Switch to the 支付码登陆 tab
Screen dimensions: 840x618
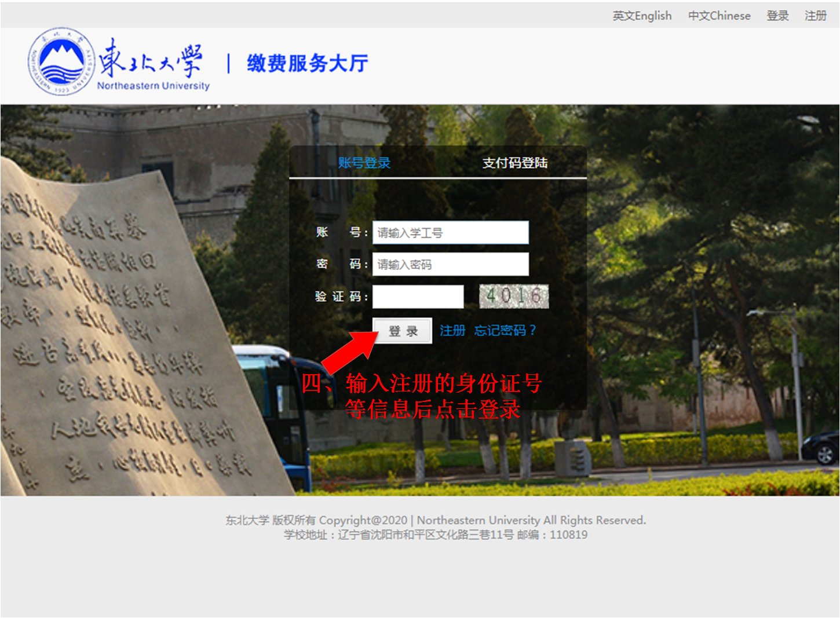[514, 163]
